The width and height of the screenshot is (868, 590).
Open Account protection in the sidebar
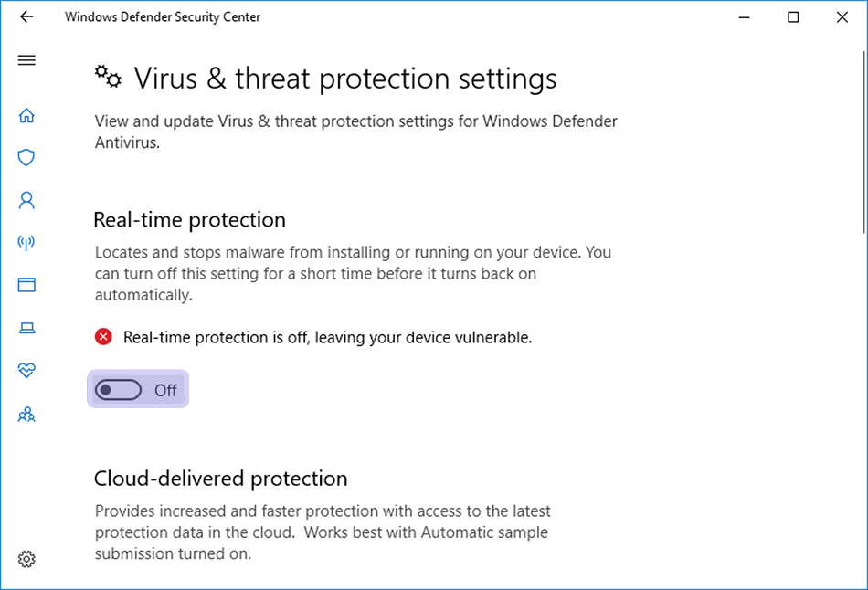(26, 200)
